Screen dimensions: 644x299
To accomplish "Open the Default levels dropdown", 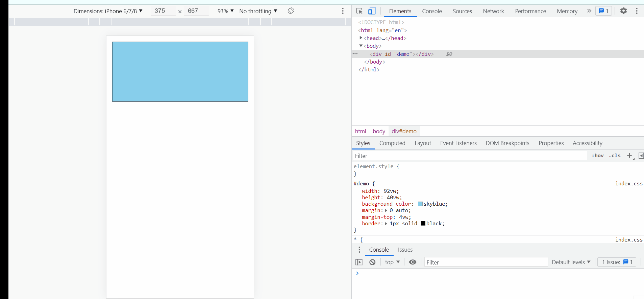I will 571,262.
